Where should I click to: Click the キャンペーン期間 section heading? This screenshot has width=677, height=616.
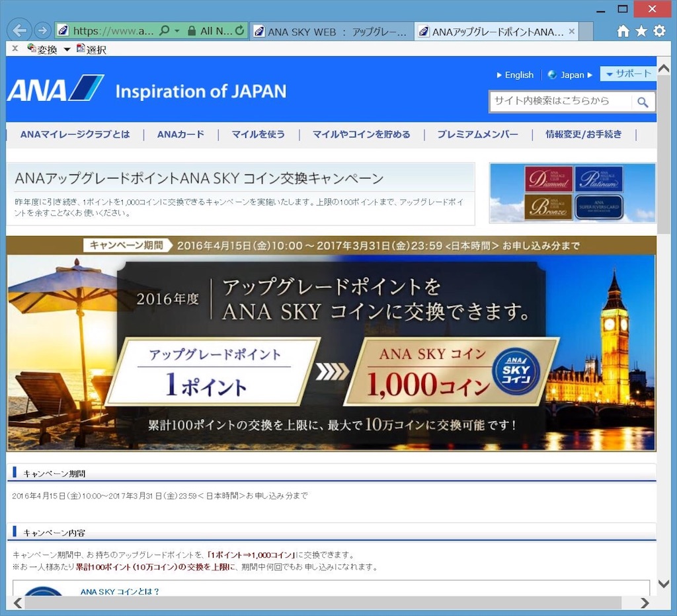tap(54, 473)
